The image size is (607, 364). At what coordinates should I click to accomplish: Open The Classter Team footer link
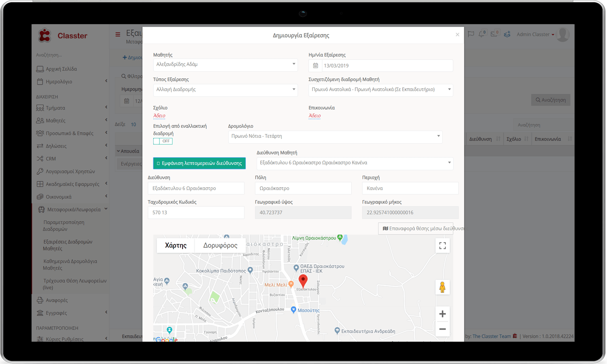(x=491, y=336)
